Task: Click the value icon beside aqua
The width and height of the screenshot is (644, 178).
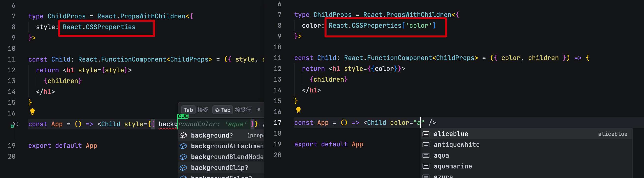Action: [x=426, y=155]
